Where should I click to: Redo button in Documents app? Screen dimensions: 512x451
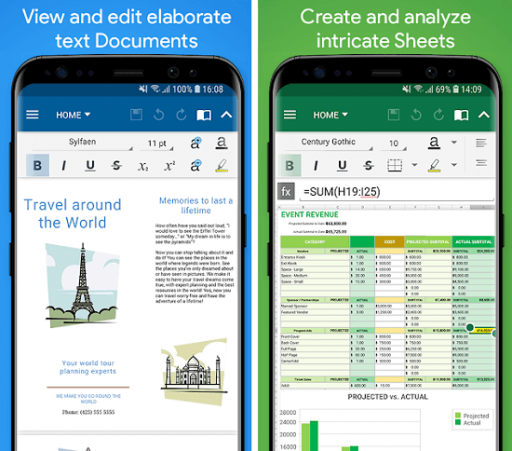pyautogui.click(x=181, y=115)
